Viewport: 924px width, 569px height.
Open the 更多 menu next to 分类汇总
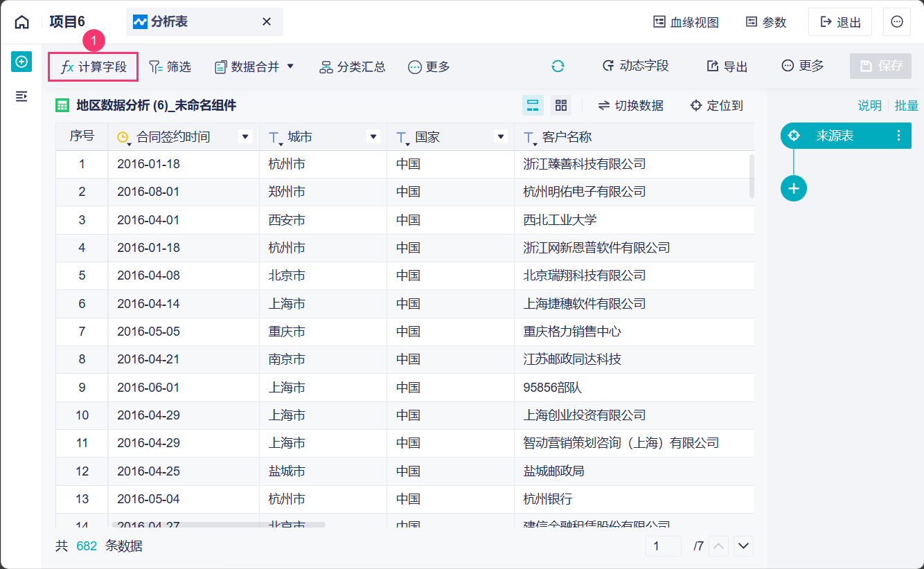428,67
